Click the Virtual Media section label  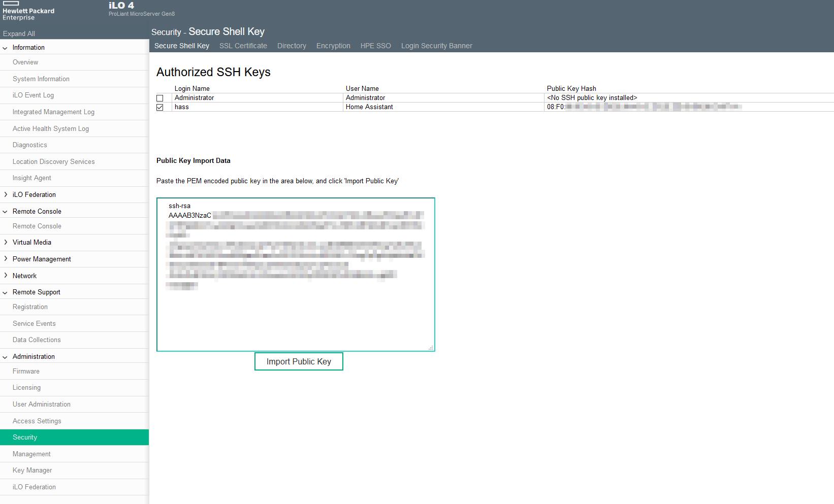(x=32, y=242)
